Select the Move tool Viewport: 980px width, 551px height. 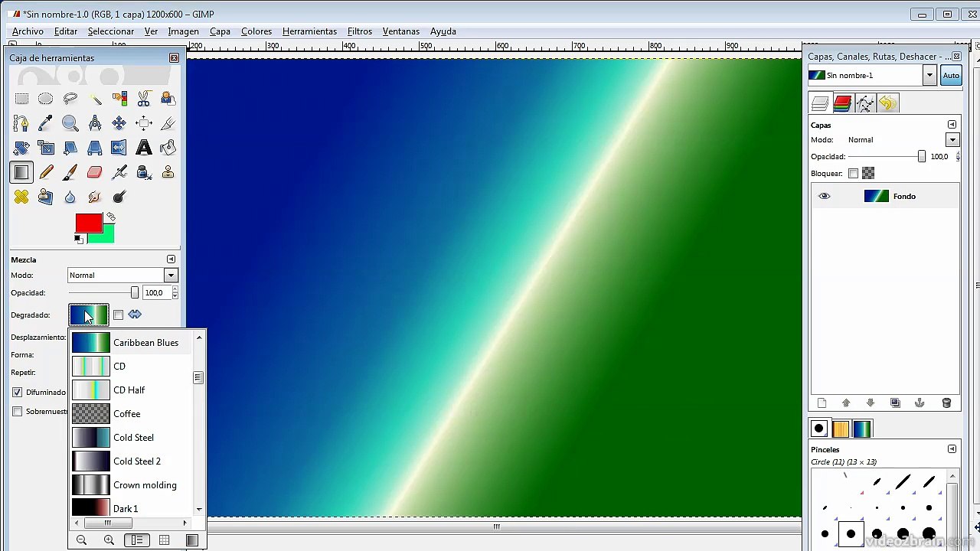point(119,123)
